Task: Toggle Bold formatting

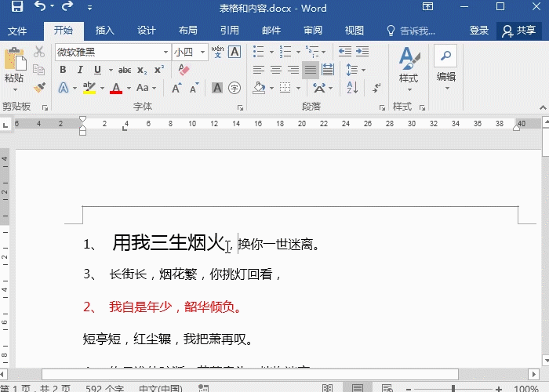Action: (62, 70)
